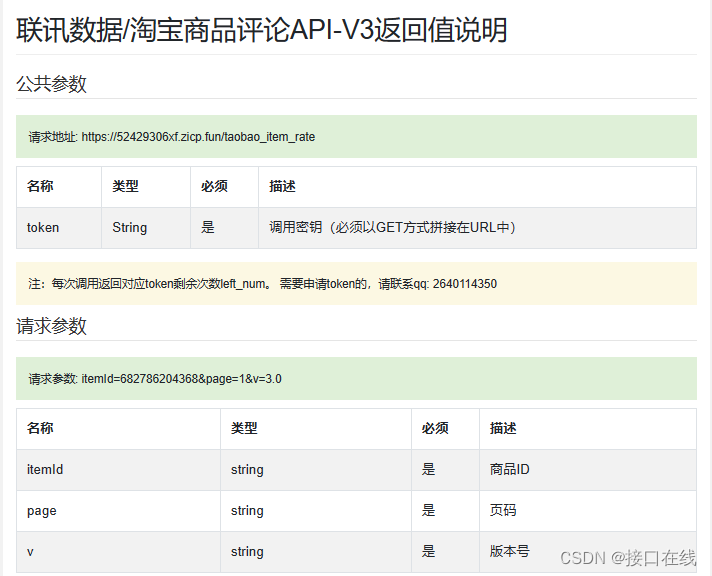Click the note about left_num and qq contact

pyautogui.click(x=356, y=283)
